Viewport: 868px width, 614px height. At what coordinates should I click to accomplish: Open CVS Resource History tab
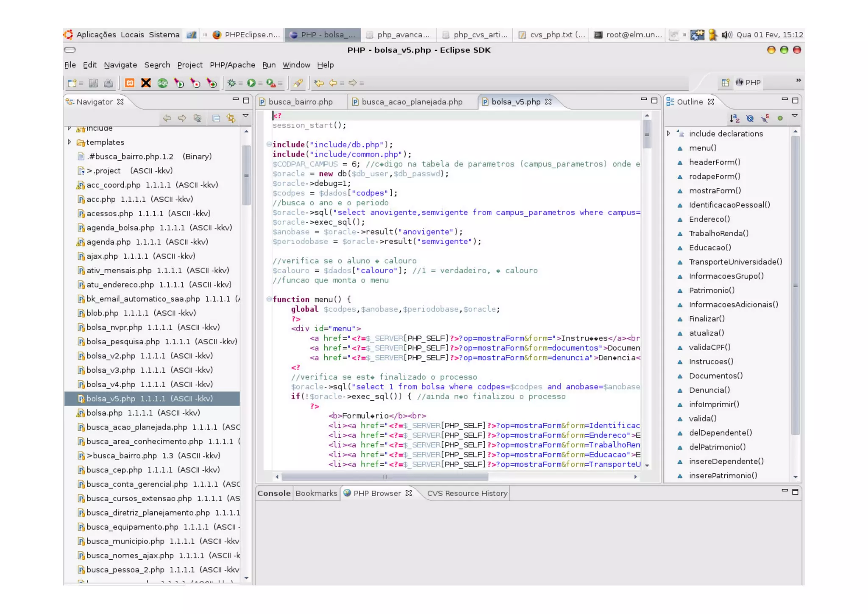[x=467, y=493]
